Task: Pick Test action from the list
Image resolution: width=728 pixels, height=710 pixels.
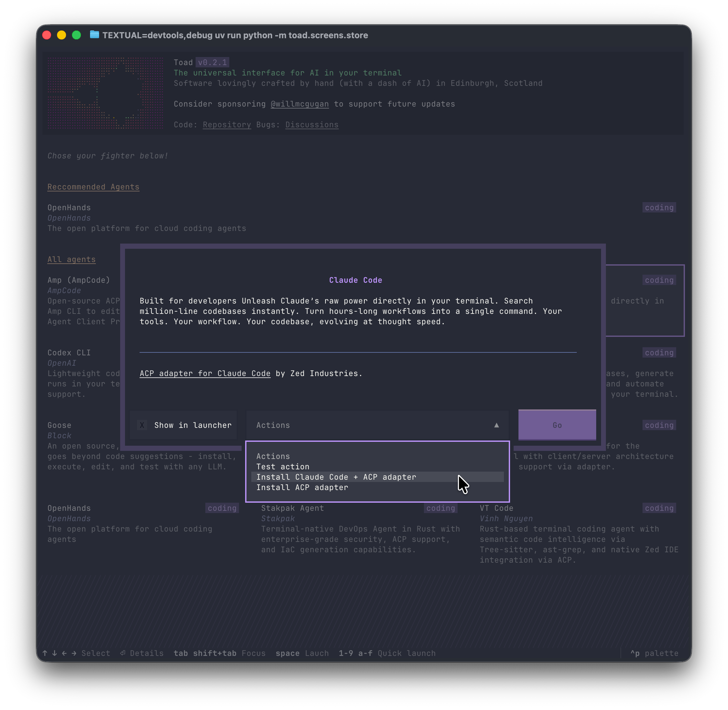Action: (282, 466)
